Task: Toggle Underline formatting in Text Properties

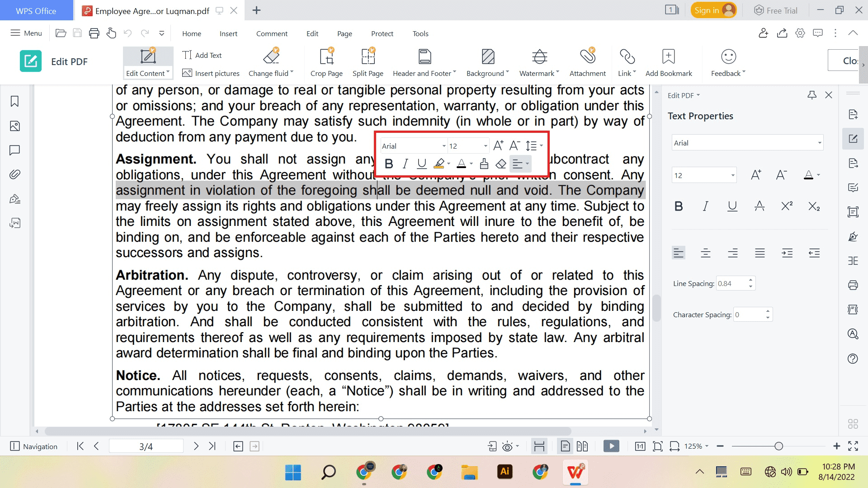Action: [732, 206]
